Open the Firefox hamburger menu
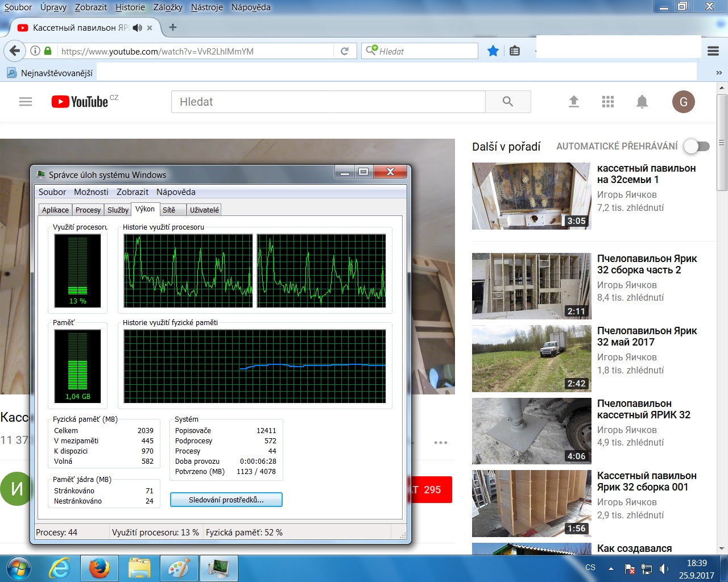The width and height of the screenshot is (728, 582). pos(713,51)
